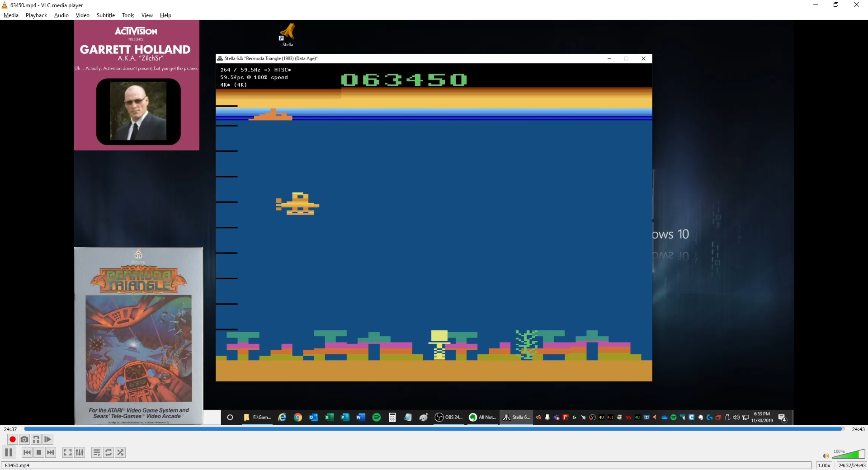The height and width of the screenshot is (470, 868).
Task: Adjust the volume slider
Action: point(848,455)
